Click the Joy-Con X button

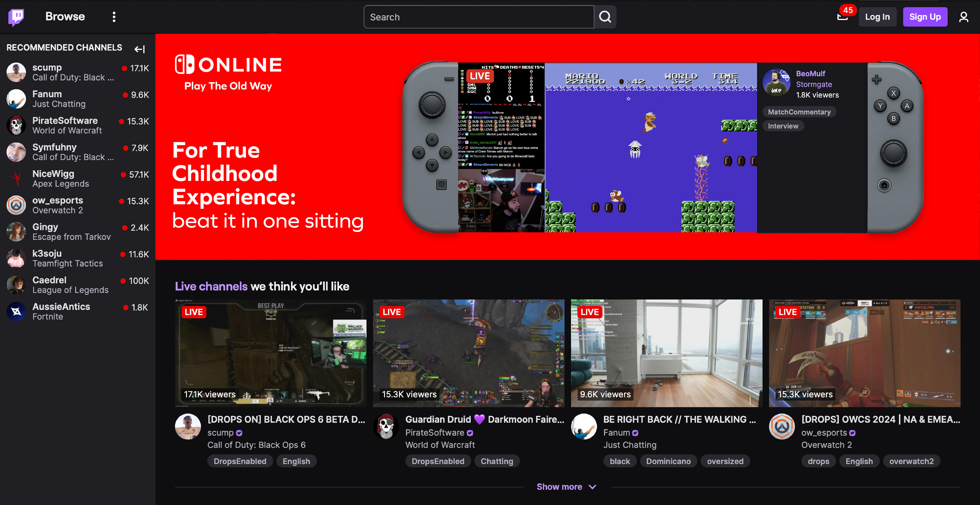click(893, 93)
